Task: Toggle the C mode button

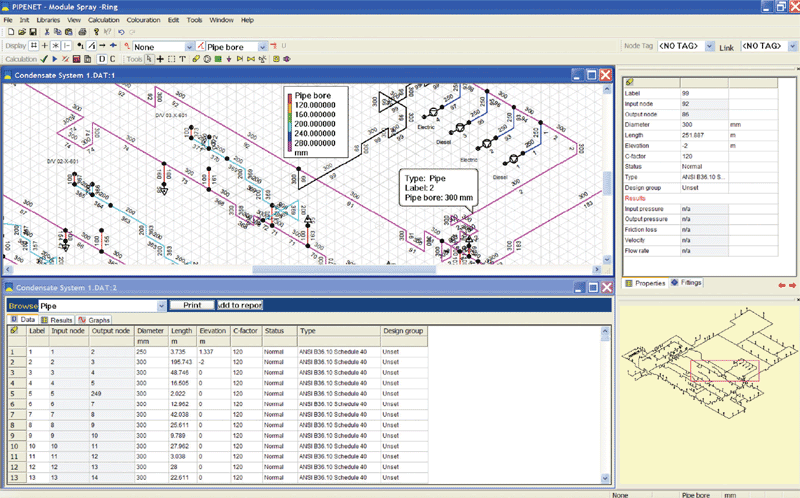Action: pyautogui.click(x=112, y=59)
